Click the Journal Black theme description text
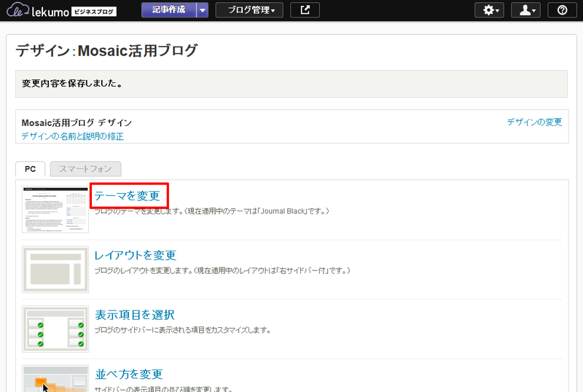 point(211,211)
